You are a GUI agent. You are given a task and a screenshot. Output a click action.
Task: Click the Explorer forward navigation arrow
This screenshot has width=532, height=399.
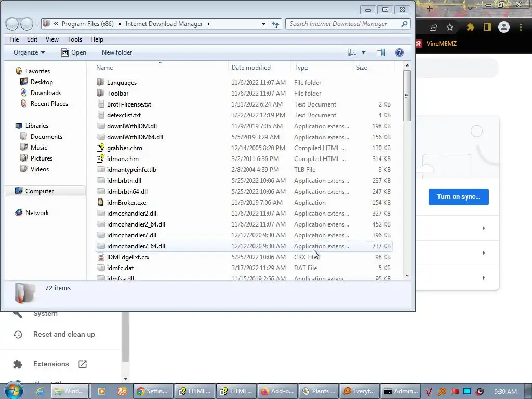[26, 24]
